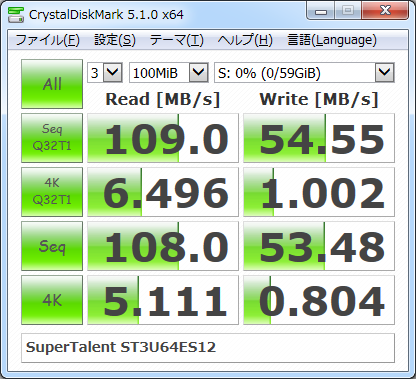
Task: Click the Seq Q32T1 write result 54.55
Action: [x=319, y=138]
